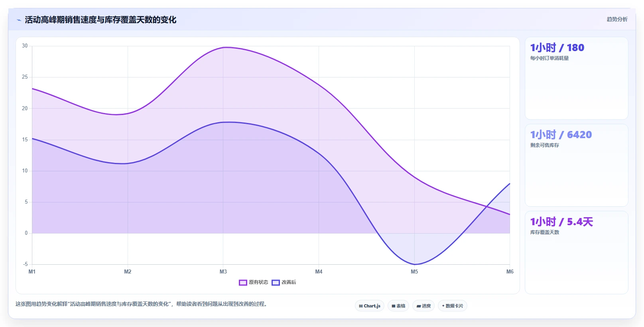
Task: Click the chart description sentence below the chart
Action: pos(141,304)
